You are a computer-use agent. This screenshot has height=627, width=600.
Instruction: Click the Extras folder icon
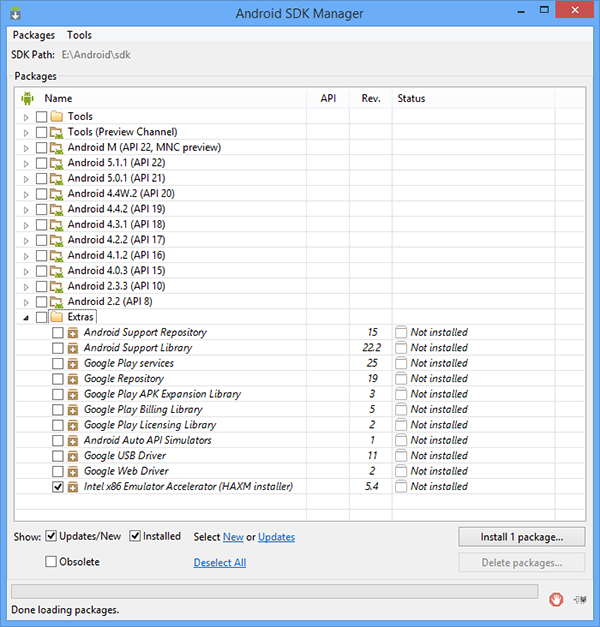(57, 317)
